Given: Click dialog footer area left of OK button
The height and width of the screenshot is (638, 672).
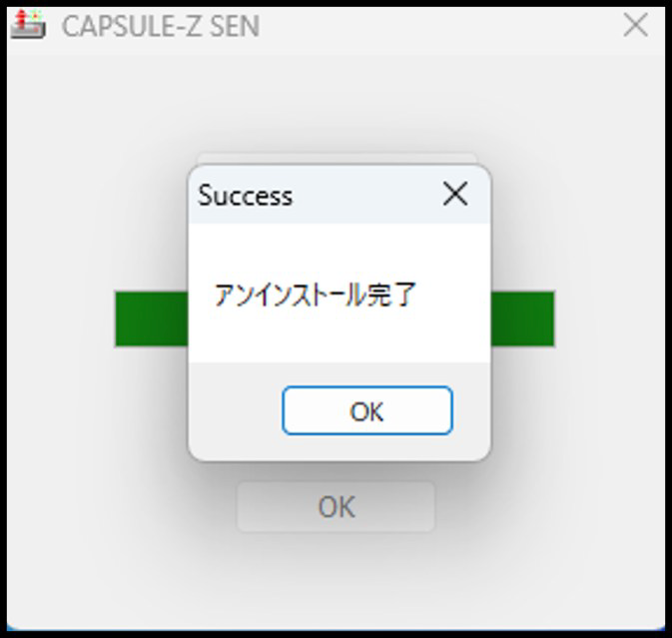Looking at the screenshot, I should pos(235,411).
